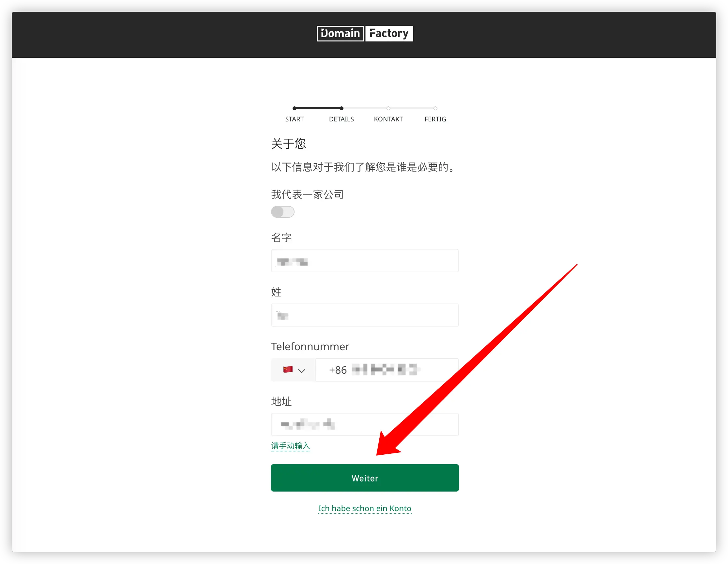728x564 pixels.
Task: Click into the 姓 last name field
Action: 365,315
